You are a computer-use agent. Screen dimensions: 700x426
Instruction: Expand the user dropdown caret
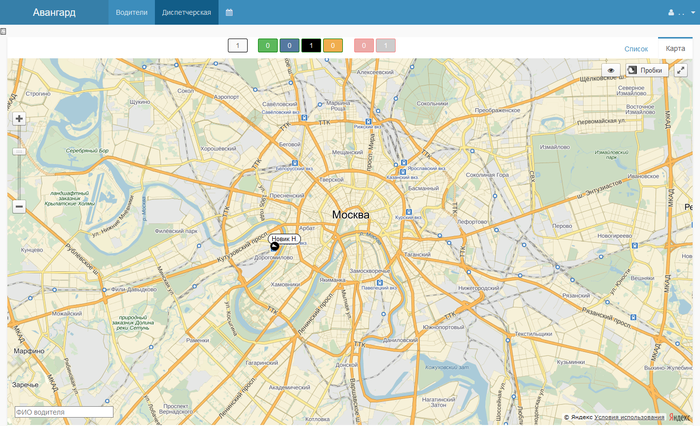click(693, 13)
